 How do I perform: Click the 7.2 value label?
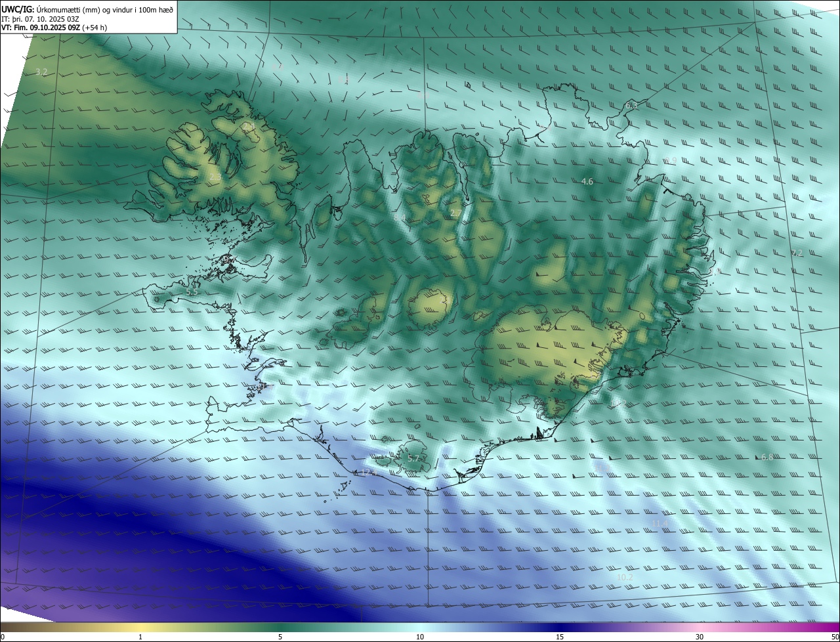[x=797, y=253]
